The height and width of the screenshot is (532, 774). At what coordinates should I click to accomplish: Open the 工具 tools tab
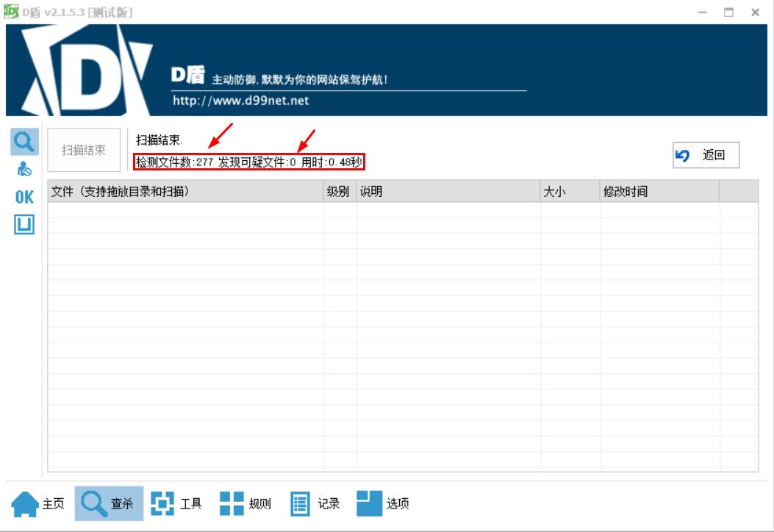[176, 503]
